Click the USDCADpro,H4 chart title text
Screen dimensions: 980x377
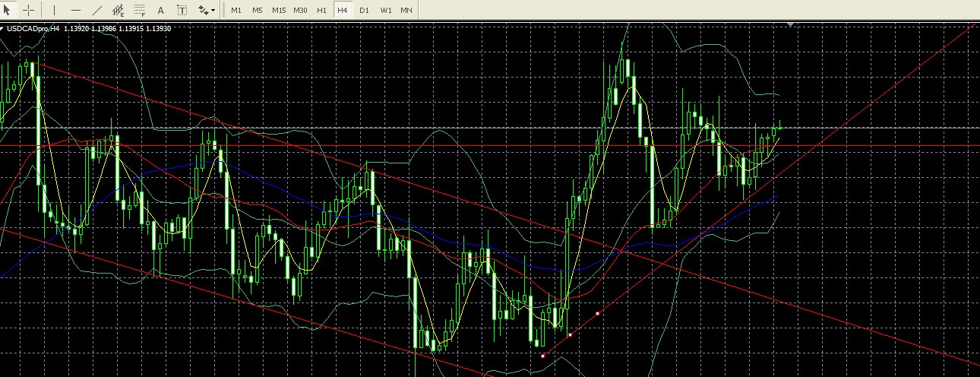[x=33, y=28]
